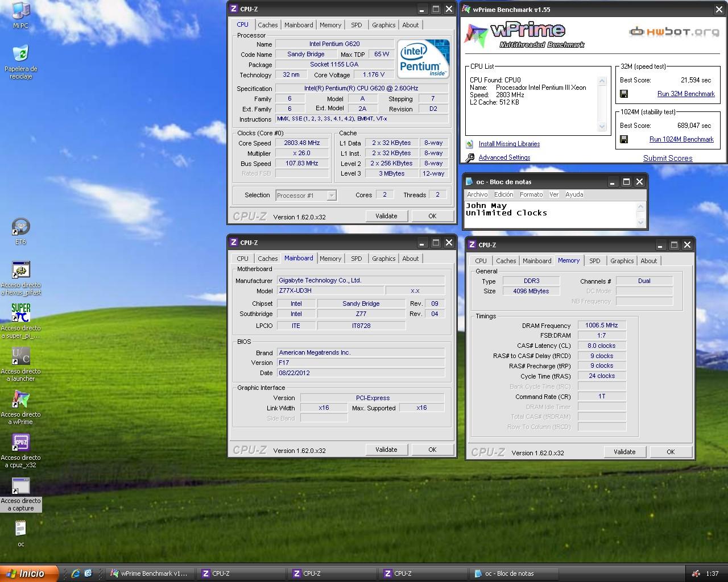Image resolution: width=728 pixels, height=582 pixels.
Task: Open Papelera de reciclaje icon
Action: click(x=20, y=53)
